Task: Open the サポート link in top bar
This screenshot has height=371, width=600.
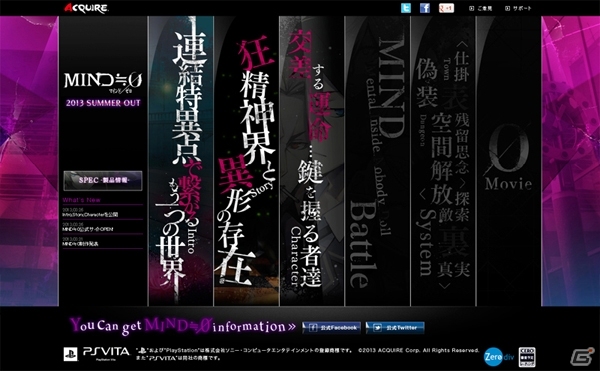Action: 518,8
